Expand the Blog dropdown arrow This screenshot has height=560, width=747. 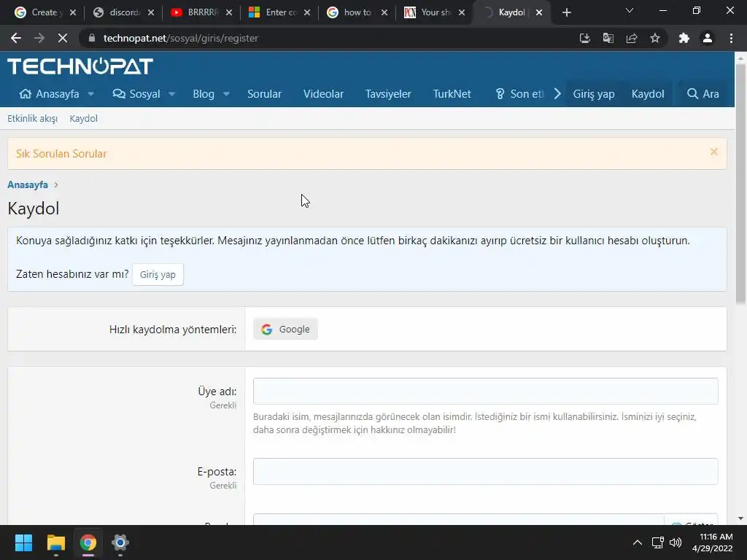pos(226,94)
